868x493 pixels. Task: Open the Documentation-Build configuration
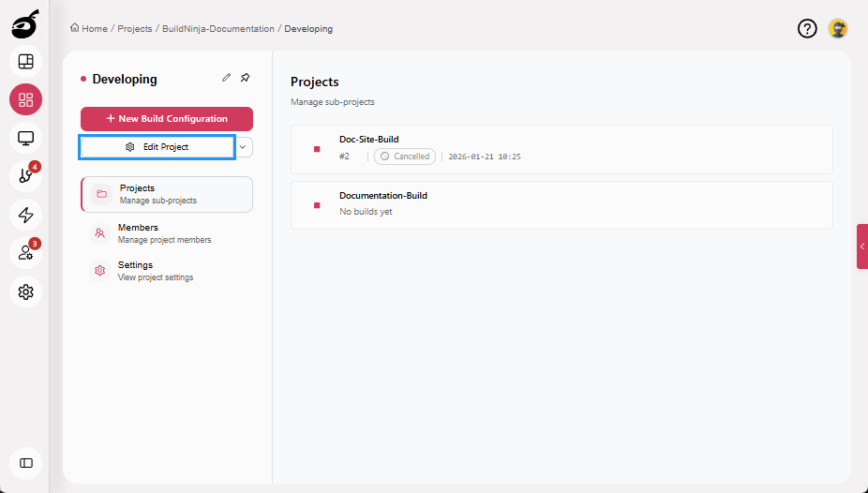coord(561,205)
